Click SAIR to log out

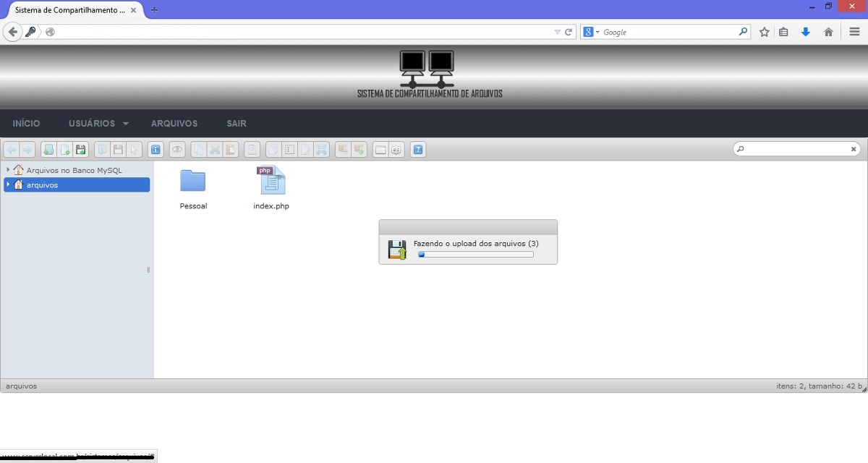236,123
